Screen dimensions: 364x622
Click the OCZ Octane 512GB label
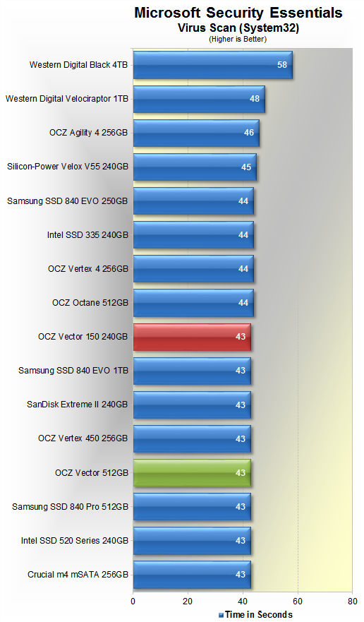[90, 303]
